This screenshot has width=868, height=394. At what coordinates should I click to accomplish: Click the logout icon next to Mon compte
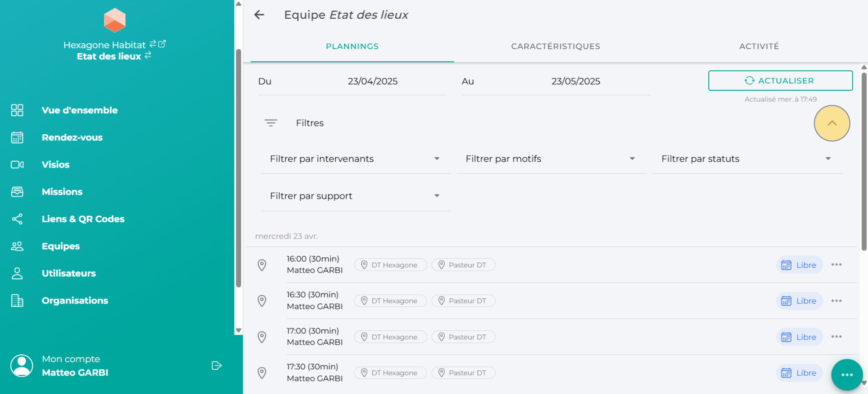(x=216, y=366)
